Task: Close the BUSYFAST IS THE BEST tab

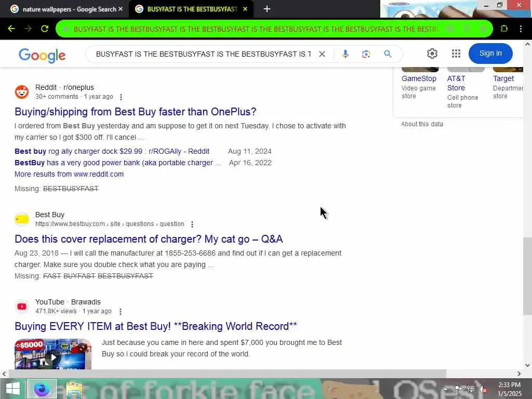Action: pyautogui.click(x=245, y=9)
